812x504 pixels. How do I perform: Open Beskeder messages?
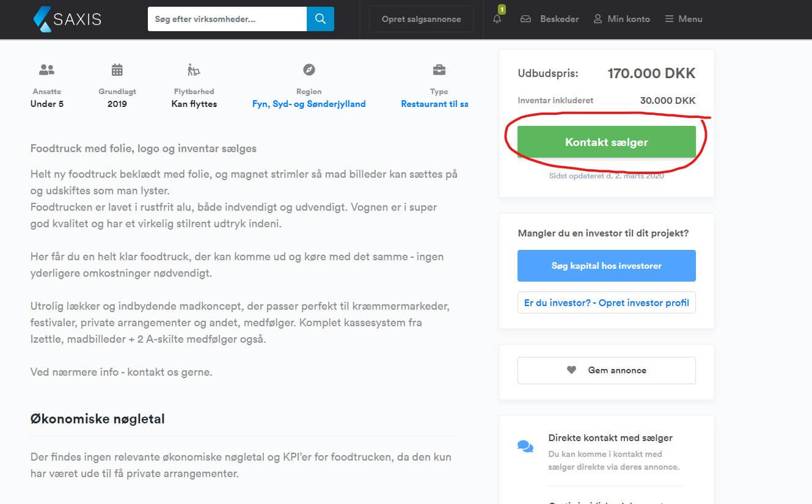click(x=550, y=19)
